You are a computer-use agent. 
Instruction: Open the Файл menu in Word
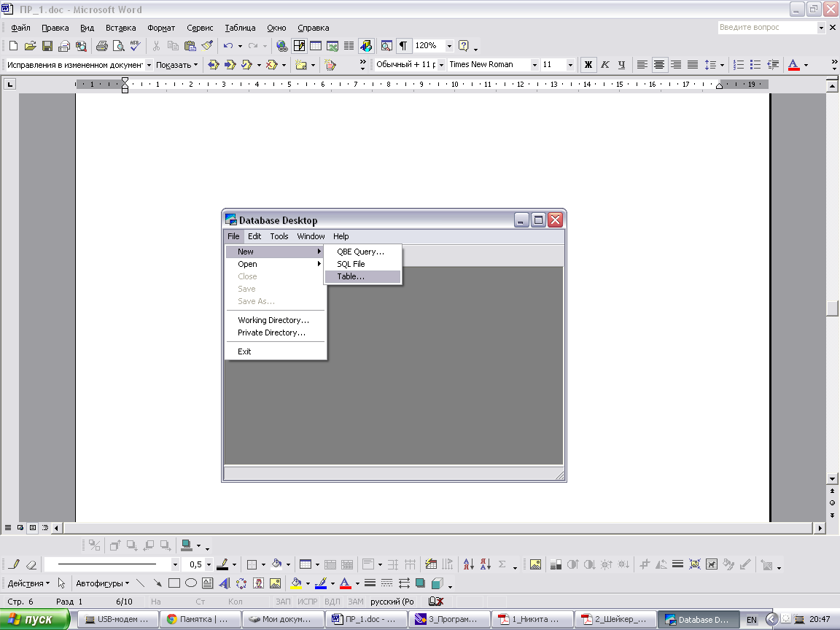pos(20,28)
